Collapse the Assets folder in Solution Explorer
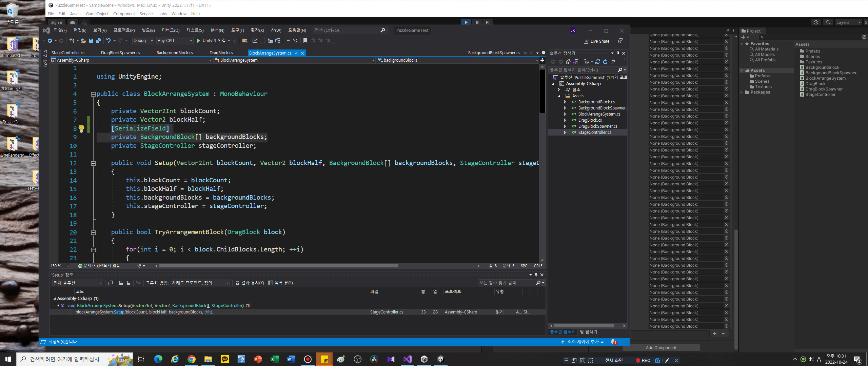Image resolution: width=868 pixels, height=366 pixels. (559, 96)
